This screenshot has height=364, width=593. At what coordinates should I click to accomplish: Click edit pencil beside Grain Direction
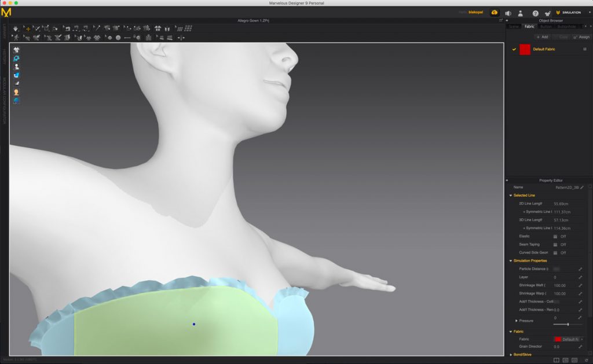[x=580, y=346]
